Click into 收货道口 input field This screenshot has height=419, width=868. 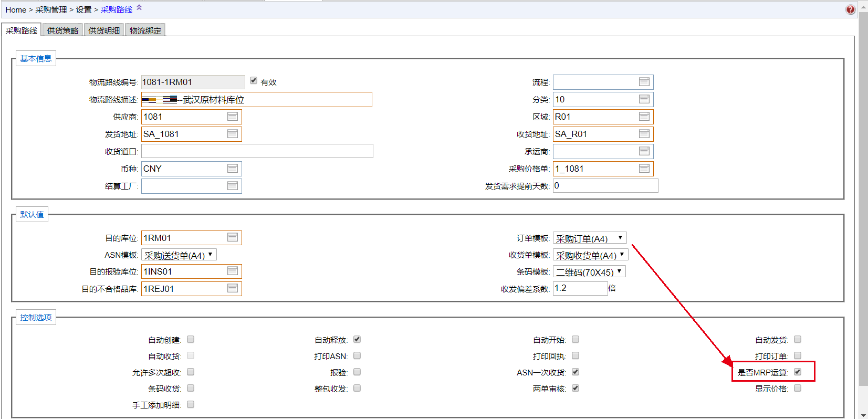click(x=257, y=151)
